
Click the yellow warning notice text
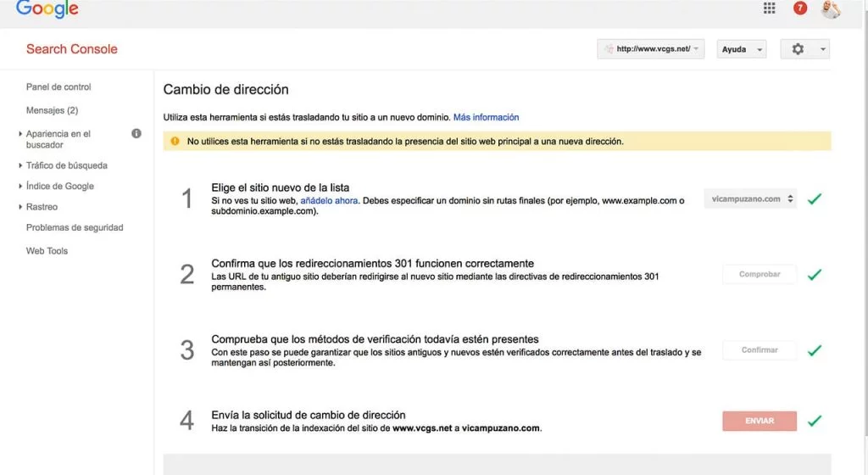point(405,141)
